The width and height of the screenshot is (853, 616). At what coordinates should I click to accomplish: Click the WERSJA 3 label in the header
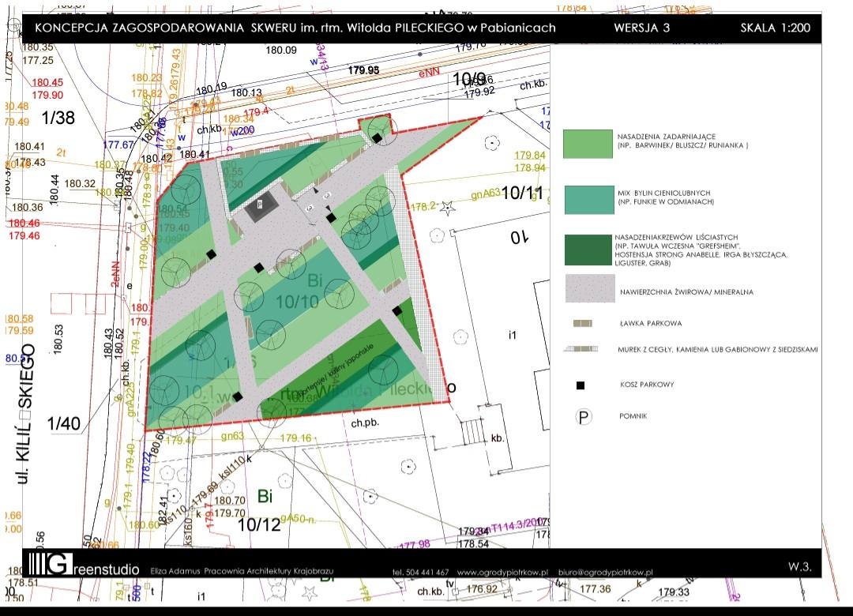(x=642, y=28)
